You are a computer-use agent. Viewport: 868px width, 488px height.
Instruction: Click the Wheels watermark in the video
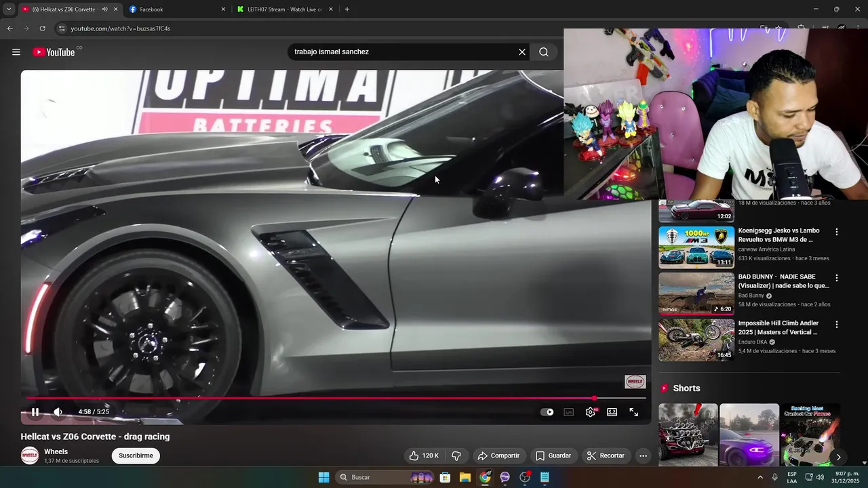pyautogui.click(x=635, y=382)
